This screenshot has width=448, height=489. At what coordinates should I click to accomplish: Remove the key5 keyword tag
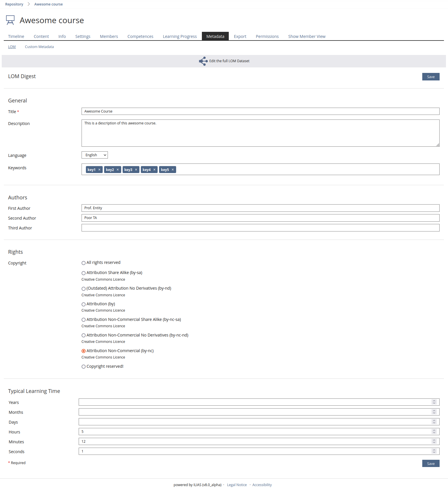pyautogui.click(x=173, y=170)
